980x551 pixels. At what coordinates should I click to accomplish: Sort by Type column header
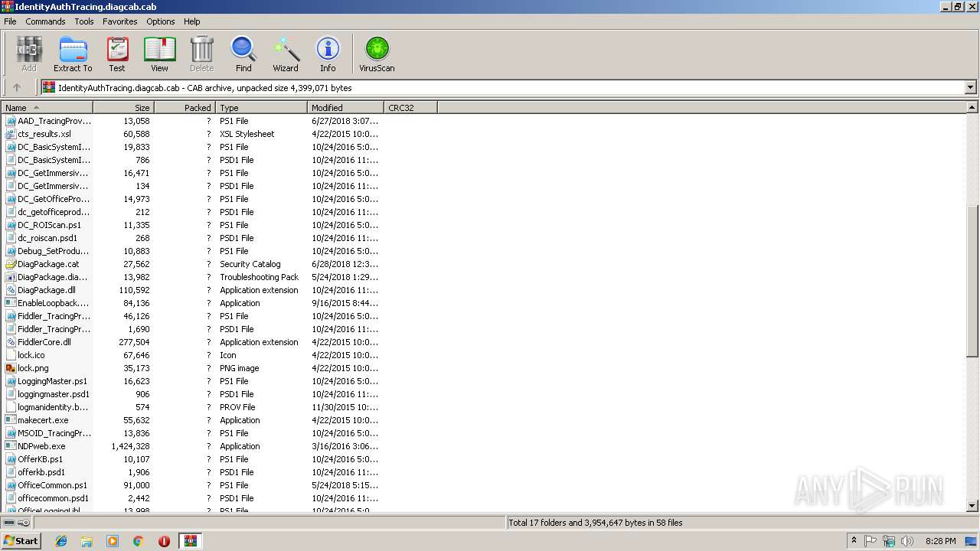[261, 108]
